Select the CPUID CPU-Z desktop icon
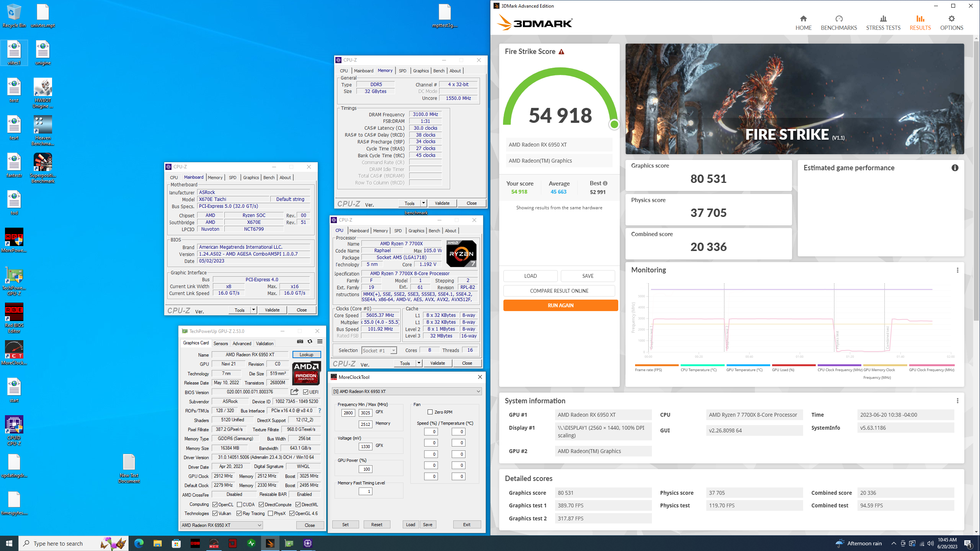 click(x=14, y=430)
